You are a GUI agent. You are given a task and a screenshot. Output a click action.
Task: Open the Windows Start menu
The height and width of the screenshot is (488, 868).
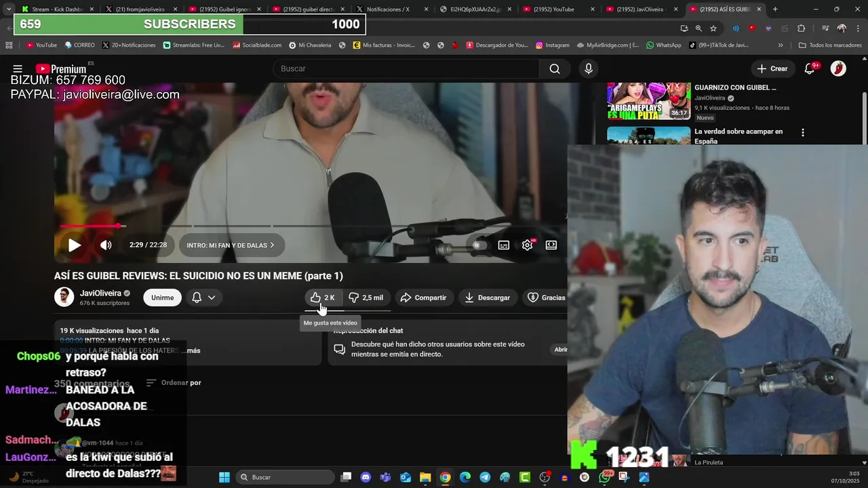point(224,477)
